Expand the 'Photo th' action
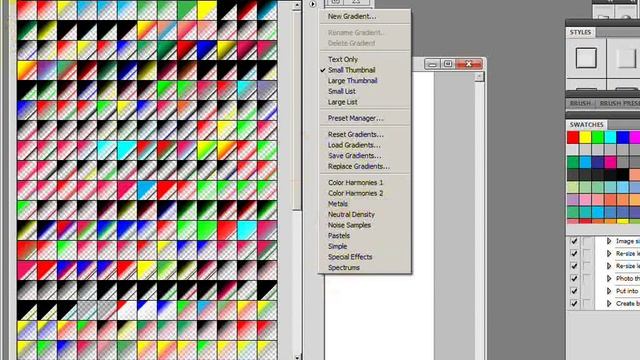This screenshot has width=640, height=360. [x=609, y=278]
